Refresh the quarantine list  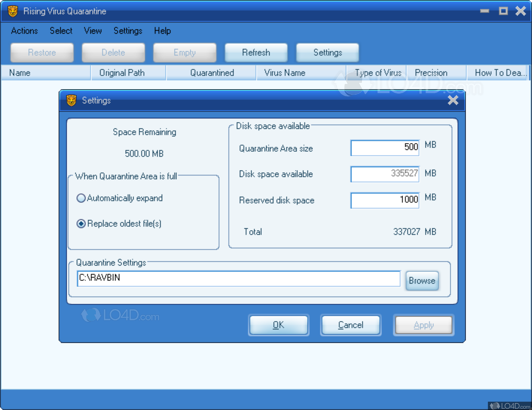click(256, 53)
